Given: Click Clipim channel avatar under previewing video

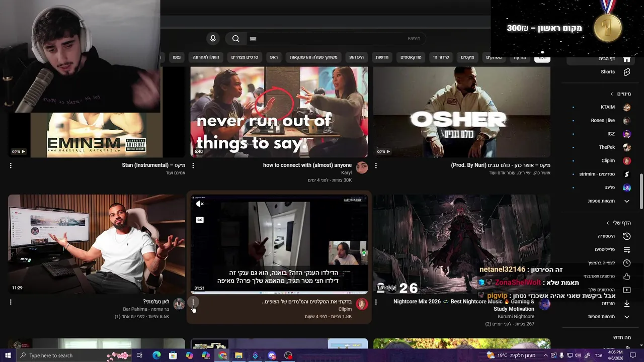Looking at the screenshot, I should point(362,304).
